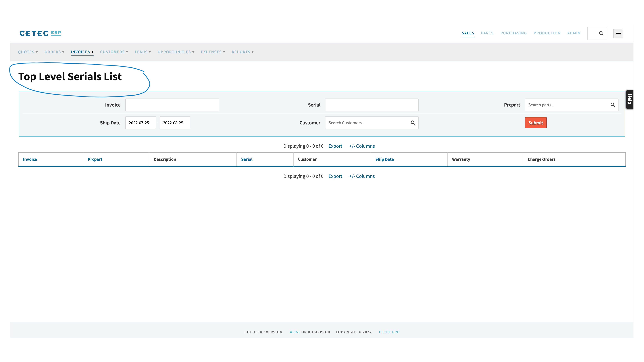Click the PARTS module icon in header
The image size is (644, 362).
[x=487, y=33]
